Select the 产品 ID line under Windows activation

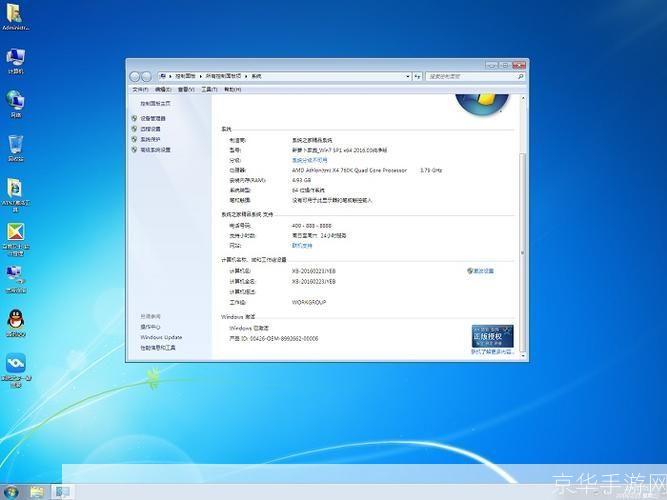click(274, 339)
